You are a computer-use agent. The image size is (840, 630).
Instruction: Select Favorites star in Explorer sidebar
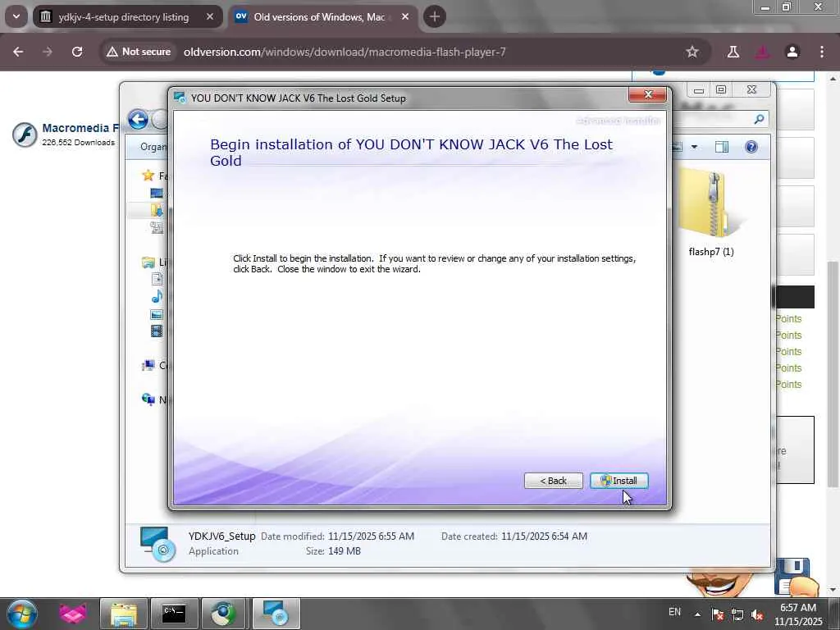coord(148,176)
